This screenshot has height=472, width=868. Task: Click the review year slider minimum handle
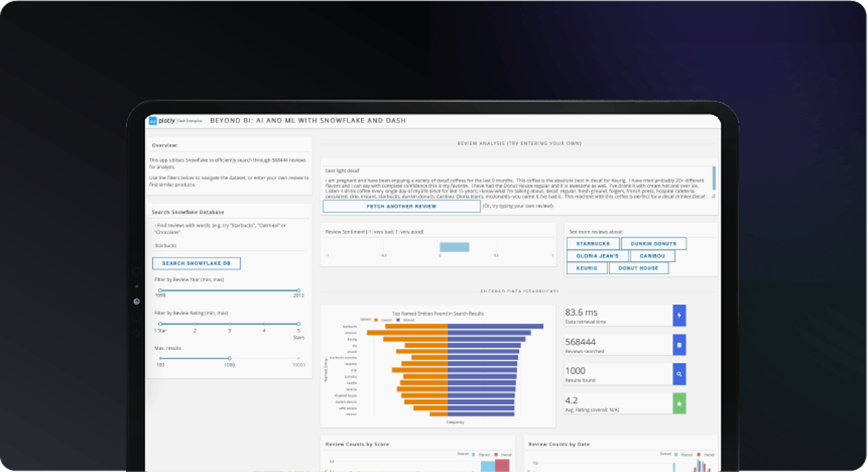pos(160,290)
